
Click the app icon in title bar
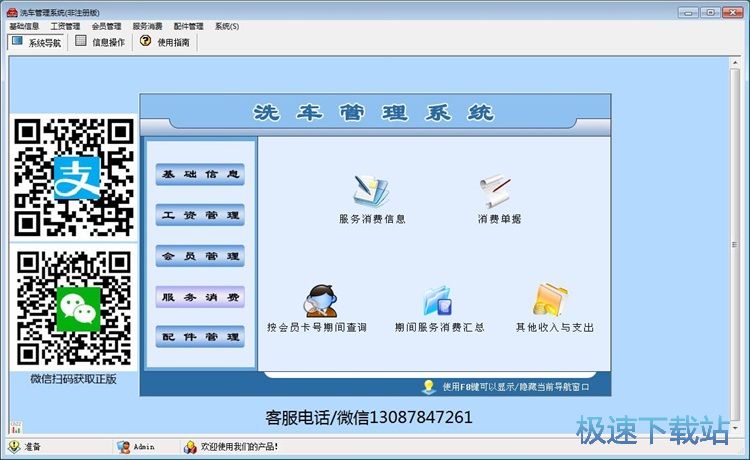[12, 12]
